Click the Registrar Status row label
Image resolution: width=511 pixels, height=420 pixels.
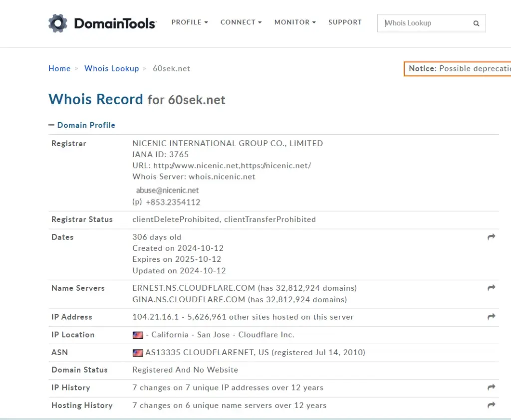click(x=82, y=219)
